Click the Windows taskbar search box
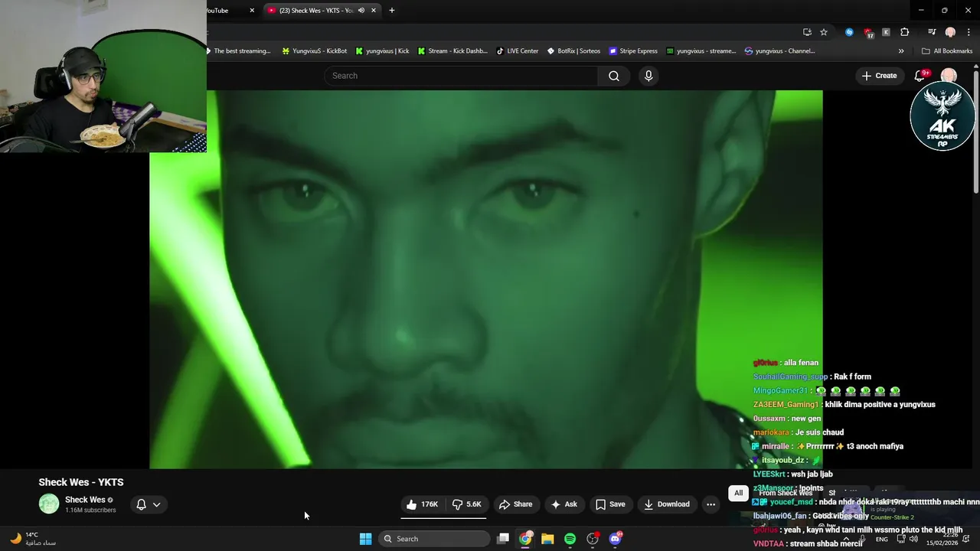 click(x=434, y=539)
